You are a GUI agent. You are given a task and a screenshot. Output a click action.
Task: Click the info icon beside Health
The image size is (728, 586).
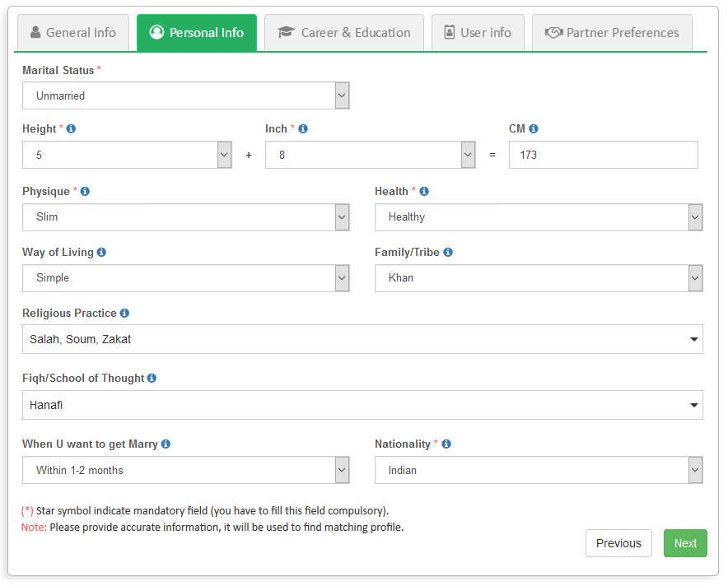point(424,192)
